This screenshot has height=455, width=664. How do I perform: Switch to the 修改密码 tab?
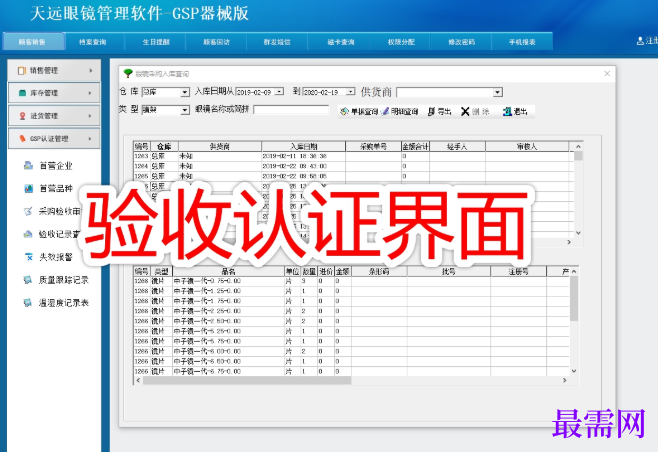(x=462, y=42)
